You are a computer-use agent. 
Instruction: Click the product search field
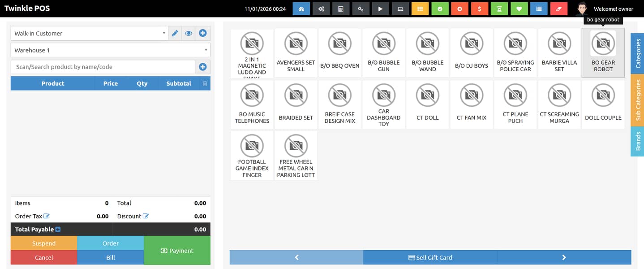pyautogui.click(x=103, y=67)
